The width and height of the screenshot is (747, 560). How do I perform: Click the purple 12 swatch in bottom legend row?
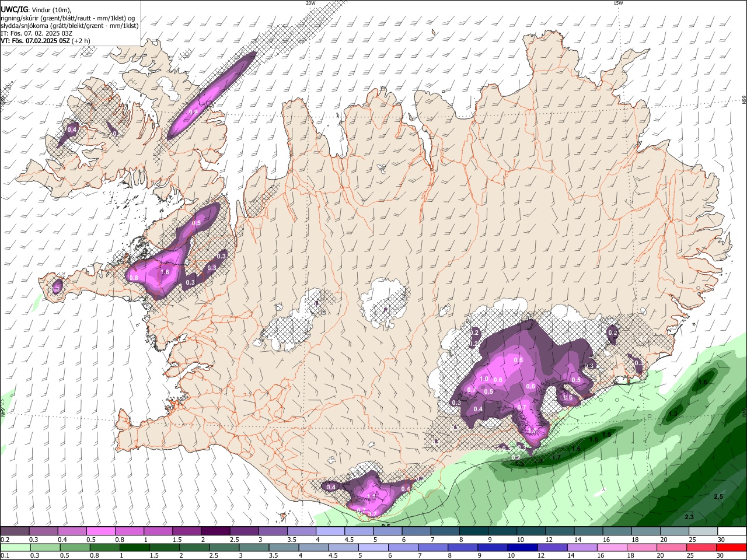pos(552,548)
